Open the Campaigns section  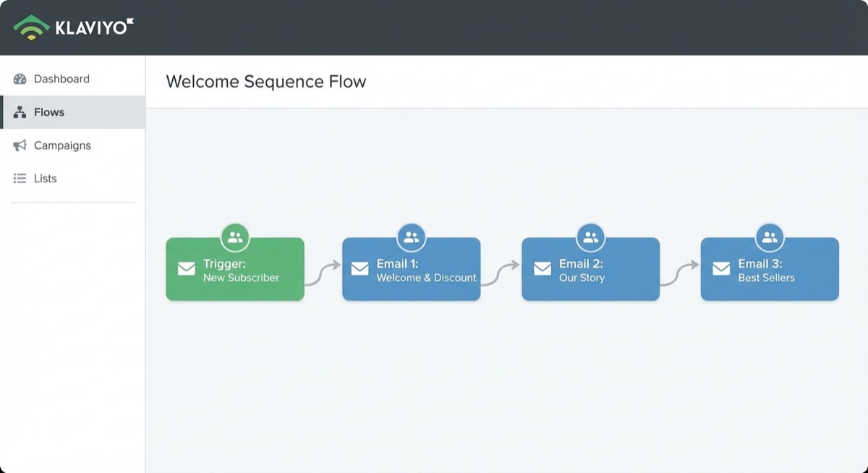pos(62,145)
